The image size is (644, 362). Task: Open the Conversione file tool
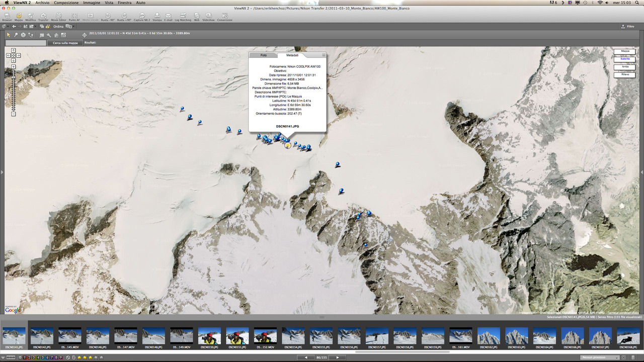click(x=224, y=17)
